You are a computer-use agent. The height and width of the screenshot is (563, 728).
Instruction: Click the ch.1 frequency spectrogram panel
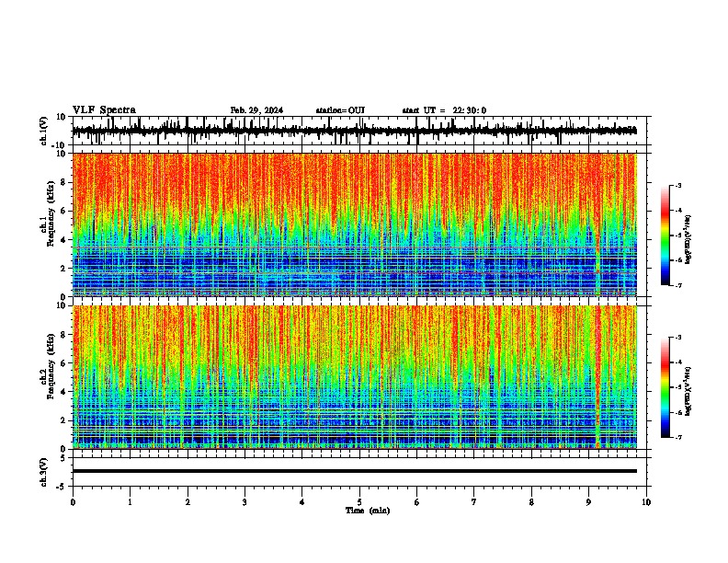point(355,224)
